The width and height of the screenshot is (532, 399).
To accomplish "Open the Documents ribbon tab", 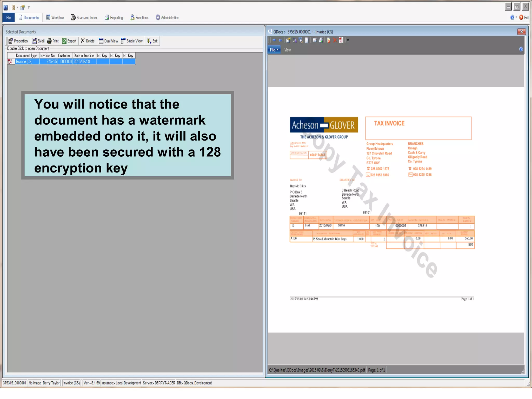I will [x=29, y=18].
